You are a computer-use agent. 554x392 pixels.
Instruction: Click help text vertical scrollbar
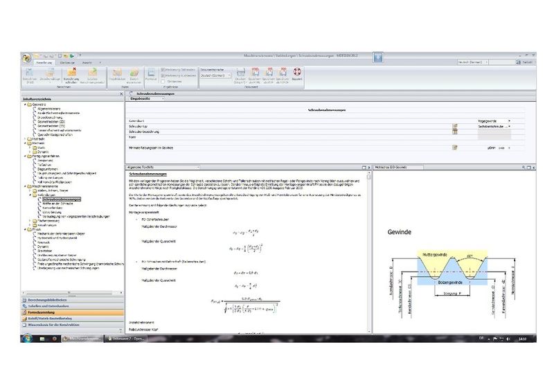[369, 251]
